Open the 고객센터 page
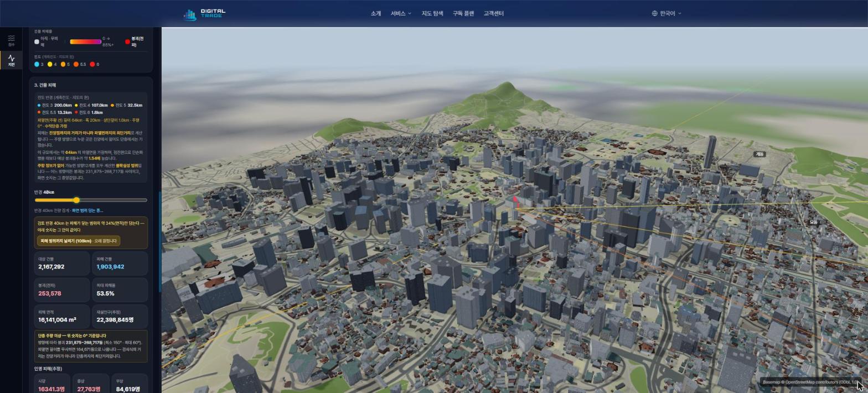The image size is (868, 393). point(493,13)
